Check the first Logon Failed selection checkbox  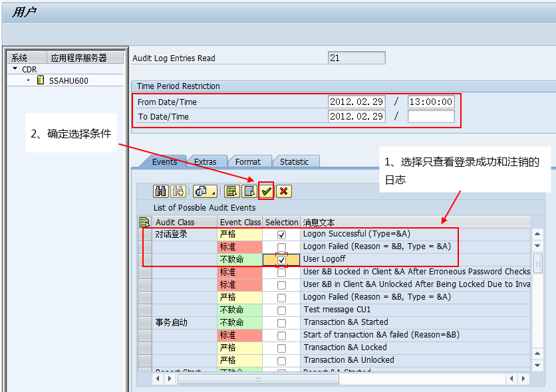[282, 247]
